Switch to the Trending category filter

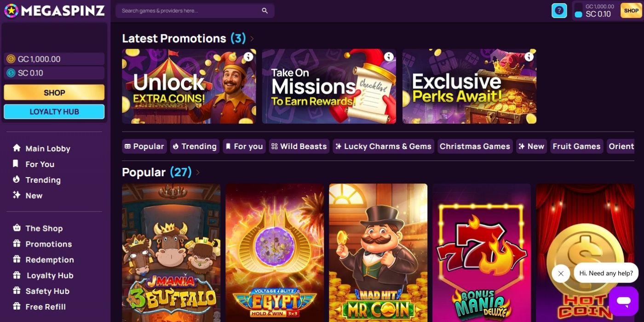(x=195, y=146)
